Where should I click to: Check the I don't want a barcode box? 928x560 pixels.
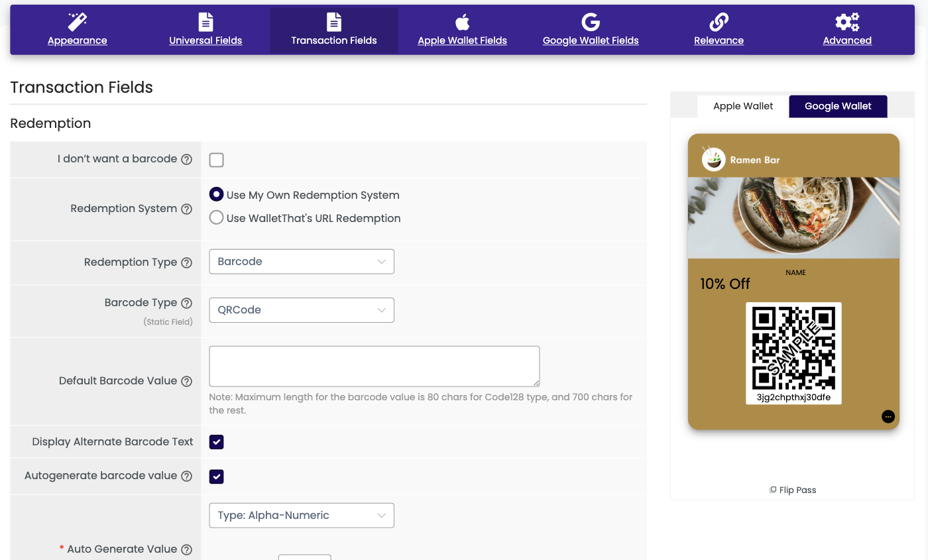[216, 160]
